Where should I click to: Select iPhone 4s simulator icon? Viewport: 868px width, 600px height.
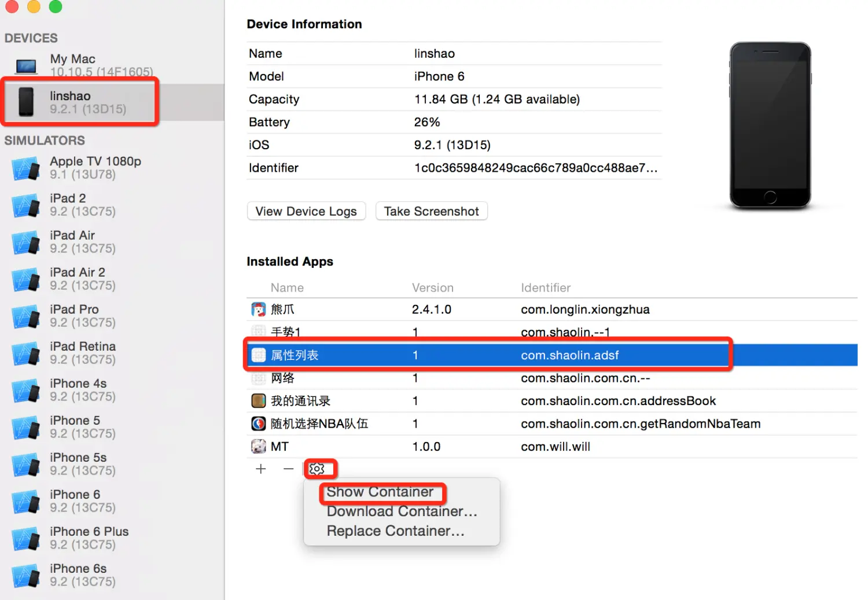25,391
